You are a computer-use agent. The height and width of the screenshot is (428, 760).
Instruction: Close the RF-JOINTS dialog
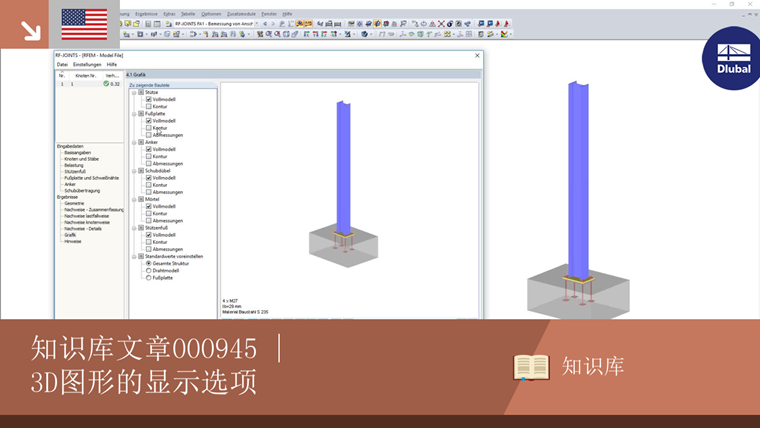tap(477, 56)
